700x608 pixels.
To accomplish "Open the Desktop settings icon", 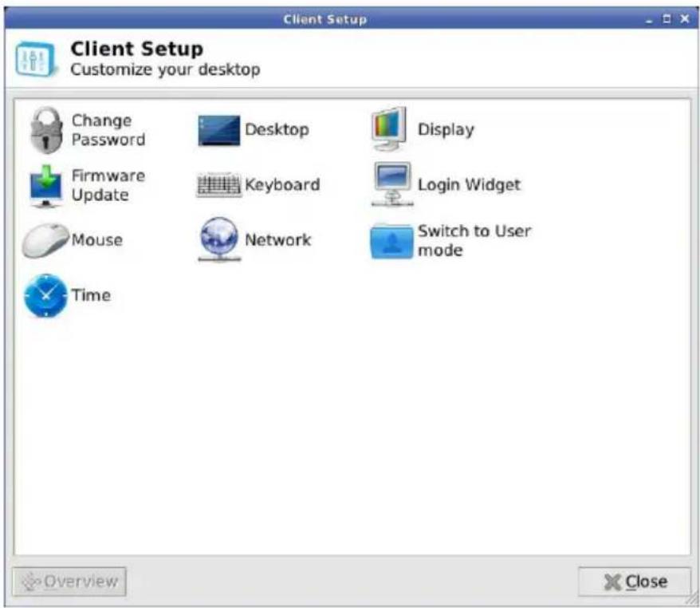I will point(218,130).
